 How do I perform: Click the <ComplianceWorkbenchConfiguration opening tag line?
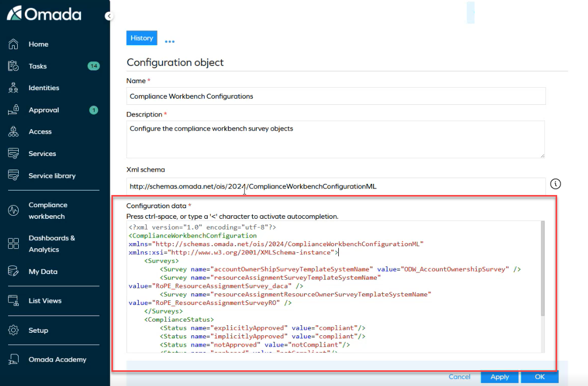click(x=193, y=236)
